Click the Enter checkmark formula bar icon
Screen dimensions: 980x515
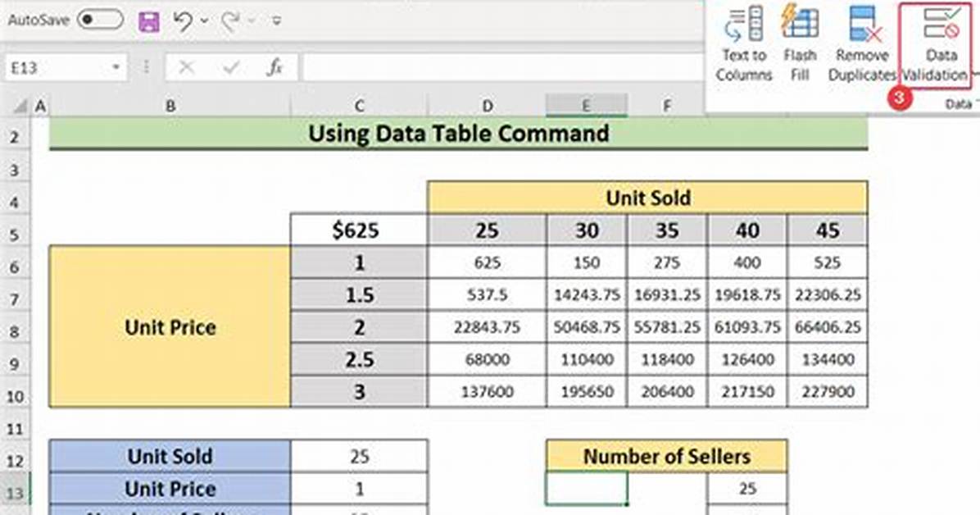click(231, 67)
